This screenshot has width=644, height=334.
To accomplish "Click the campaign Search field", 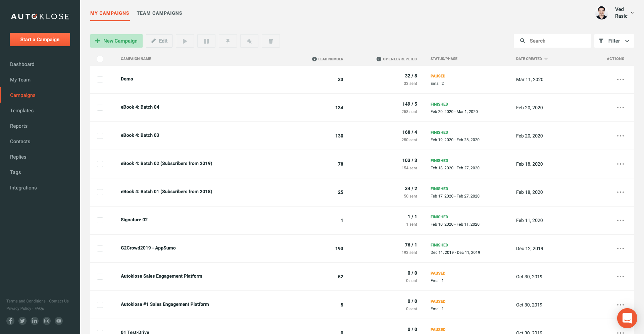I will 552,41.
